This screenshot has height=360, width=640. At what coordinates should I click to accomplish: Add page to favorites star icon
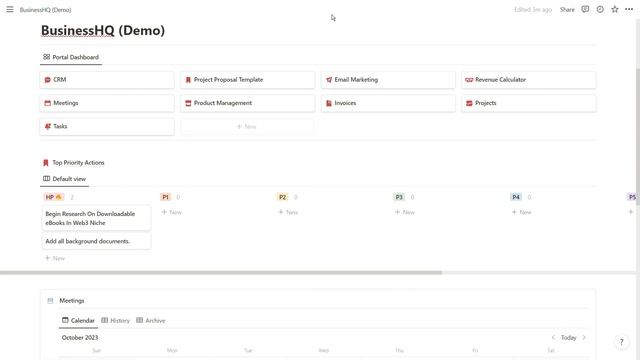click(x=615, y=9)
